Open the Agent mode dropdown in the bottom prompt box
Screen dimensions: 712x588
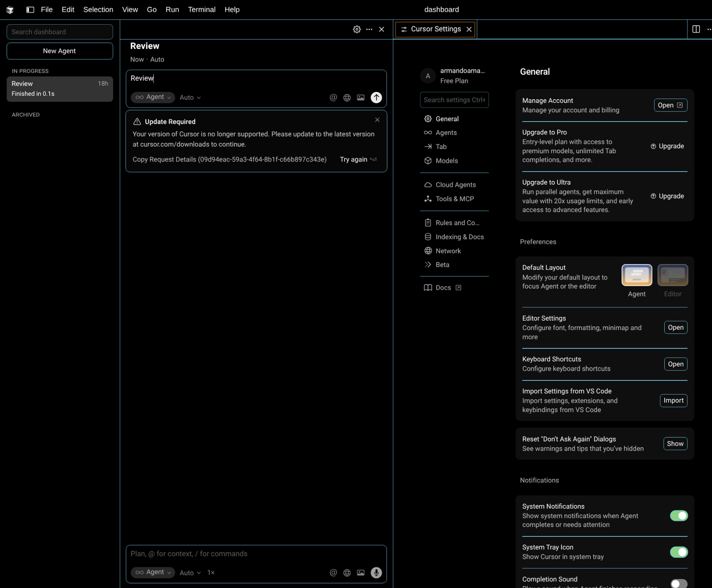(153, 572)
